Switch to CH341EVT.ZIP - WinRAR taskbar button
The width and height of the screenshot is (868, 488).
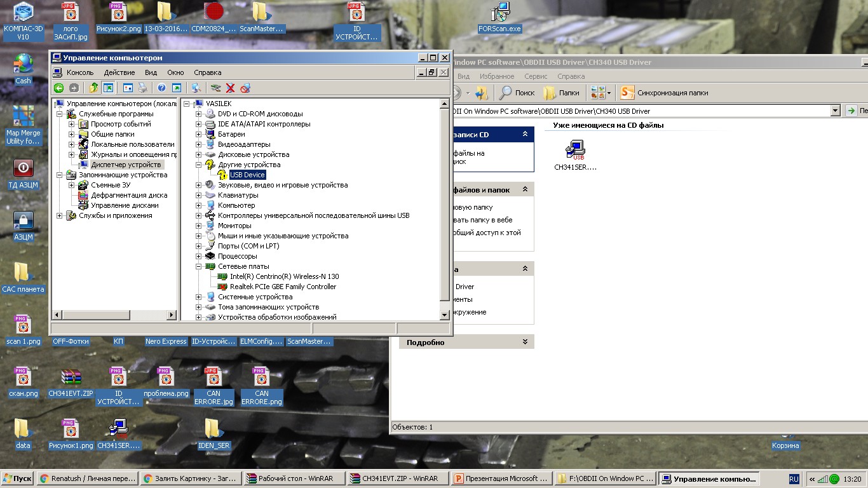(x=398, y=478)
